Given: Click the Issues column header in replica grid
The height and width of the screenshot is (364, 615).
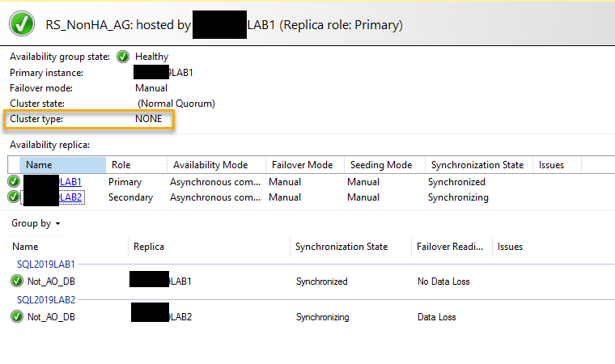Looking at the screenshot, I should click(x=551, y=165).
